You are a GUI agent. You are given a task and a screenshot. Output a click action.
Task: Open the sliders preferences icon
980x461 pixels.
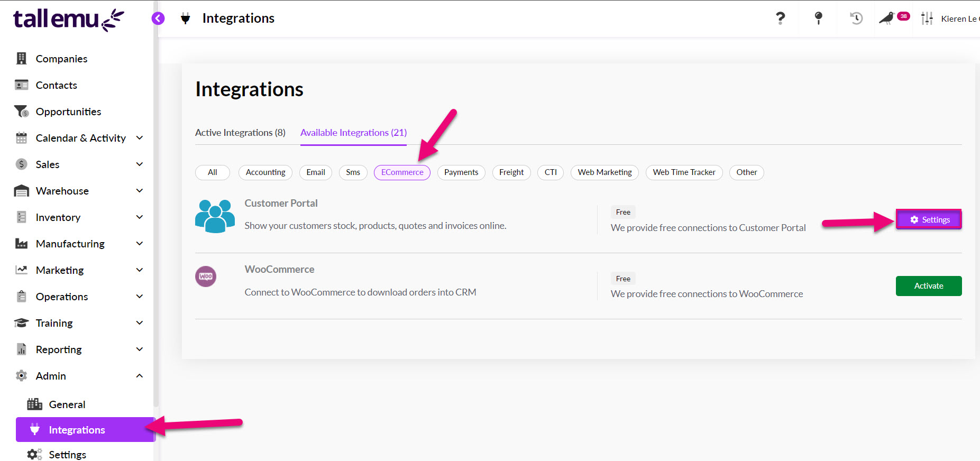(x=927, y=19)
